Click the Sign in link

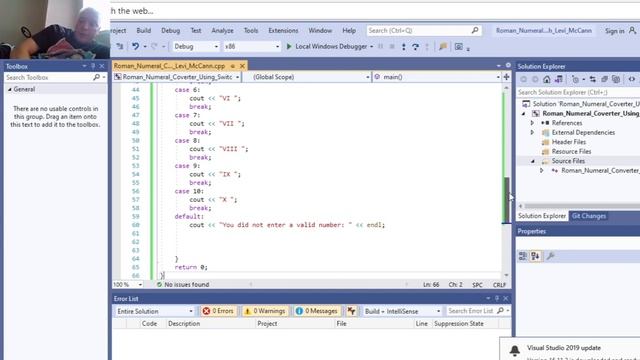(x=614, y=31)
